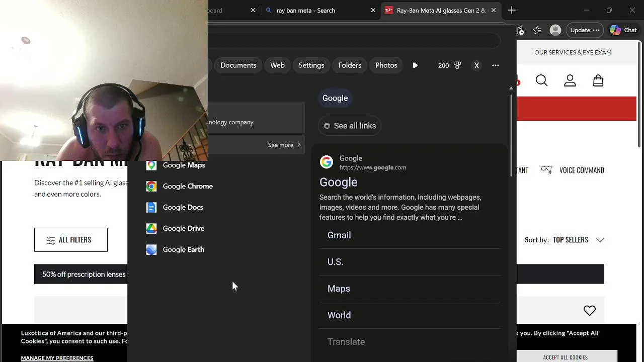
Task: Open the ALL FILTERS button
Action: tap(71, 240)
